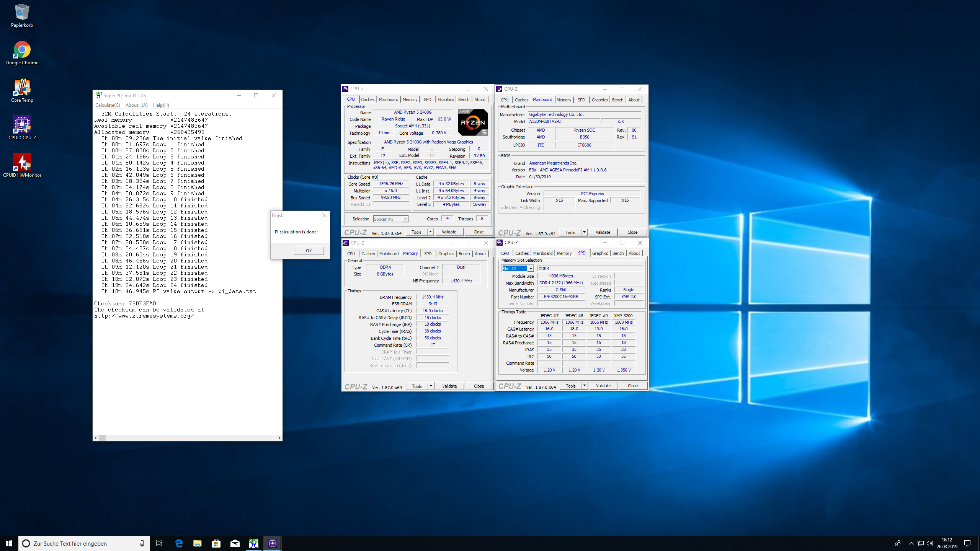Click the Model A320M-S2H V2-CF field
Image resolution: width=980 pixels, height=551 pixels.
click(x=564, y=122)
